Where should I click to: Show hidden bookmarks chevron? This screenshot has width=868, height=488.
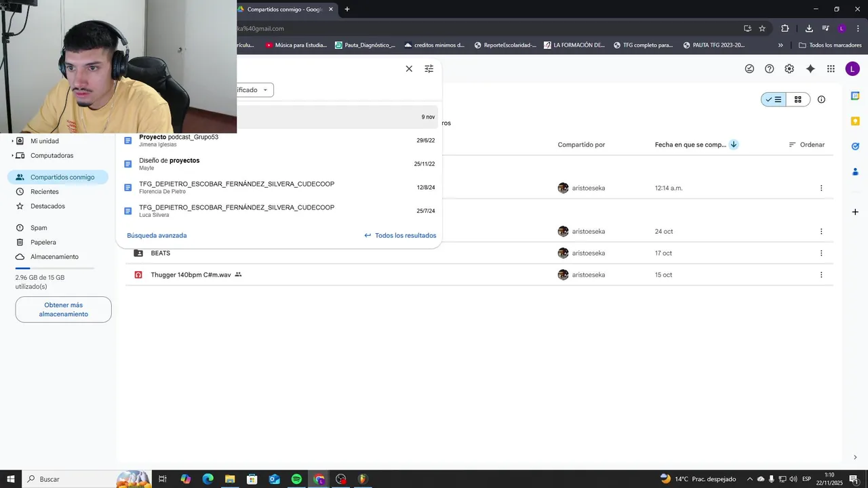[781, 45]
